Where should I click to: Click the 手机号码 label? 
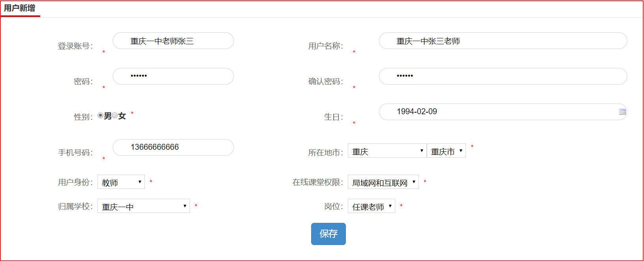[75, 153]
